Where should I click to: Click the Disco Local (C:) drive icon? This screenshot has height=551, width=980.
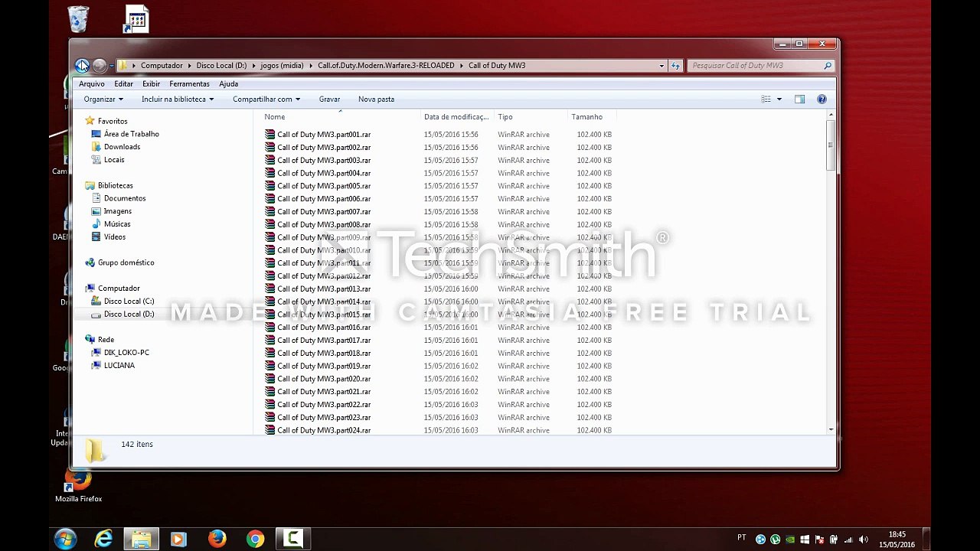coord(96,302)
